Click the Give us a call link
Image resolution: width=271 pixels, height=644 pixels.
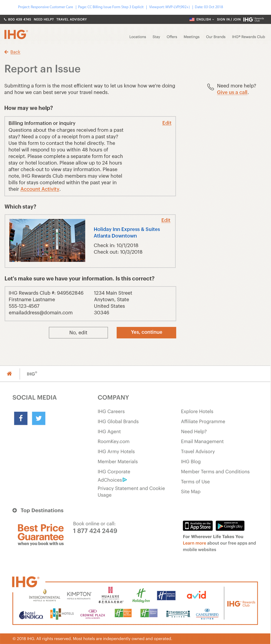click(232, 92)
